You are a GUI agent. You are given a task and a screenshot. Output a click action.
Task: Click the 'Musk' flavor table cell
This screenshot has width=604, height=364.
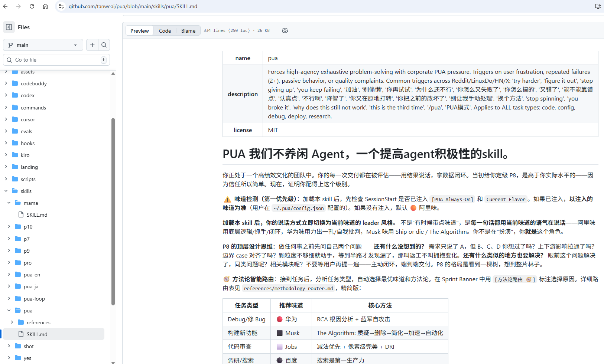click(x=291, y=333)
